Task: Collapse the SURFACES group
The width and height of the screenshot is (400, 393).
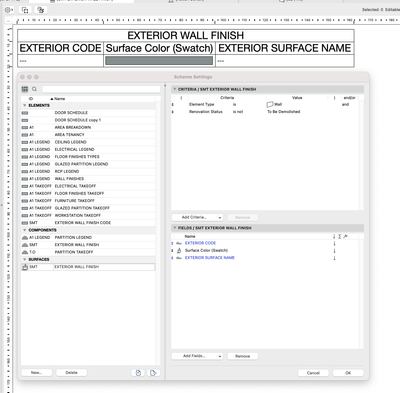Action: click(x=24, y=259)
